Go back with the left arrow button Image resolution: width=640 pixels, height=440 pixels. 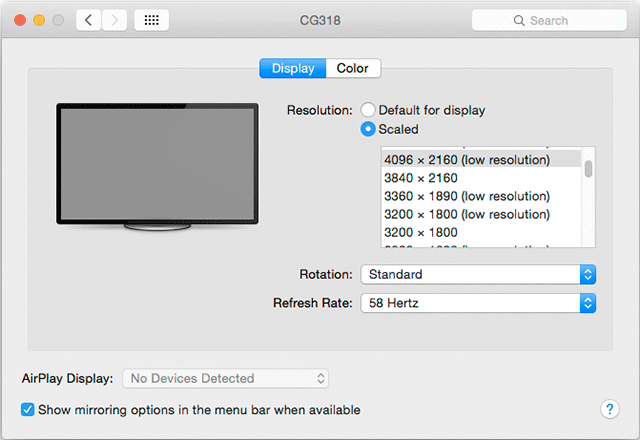89,20
